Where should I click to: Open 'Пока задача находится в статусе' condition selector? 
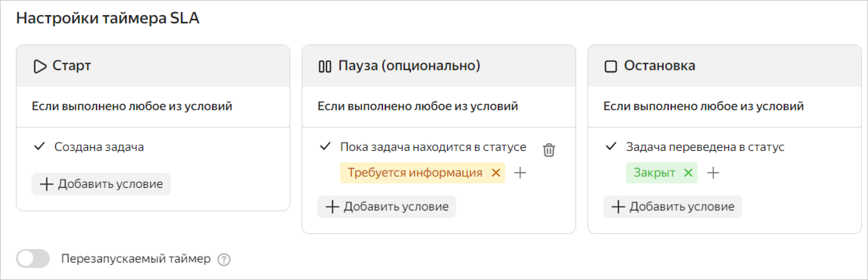coord(433,147)
